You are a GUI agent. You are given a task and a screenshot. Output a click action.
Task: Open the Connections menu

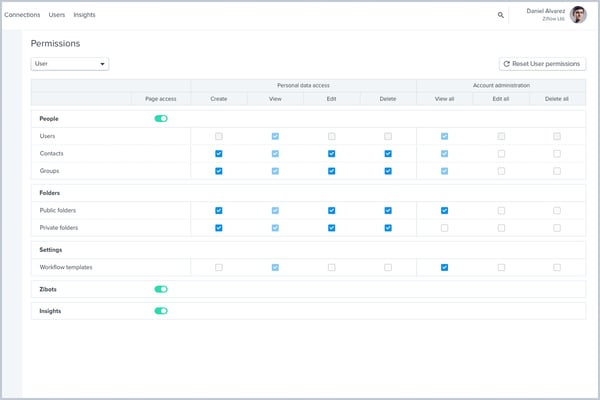point(22,15)
